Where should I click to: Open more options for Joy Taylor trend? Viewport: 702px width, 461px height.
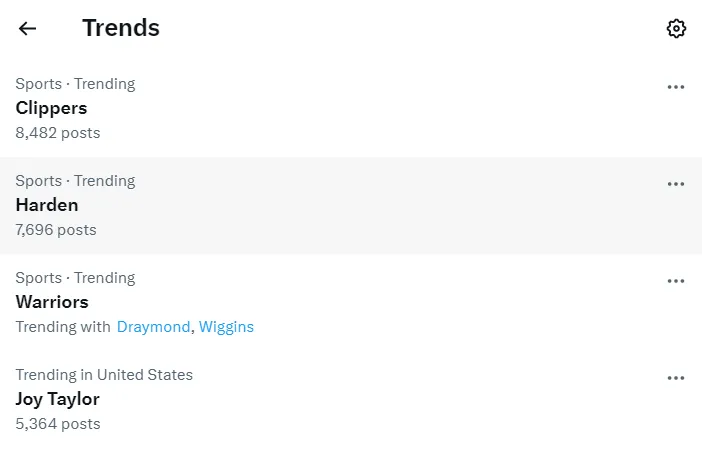coord(676,378)
